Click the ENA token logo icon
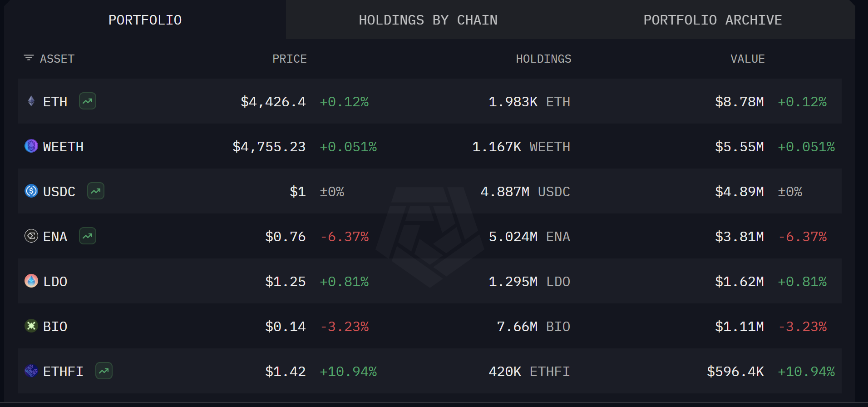 31,236
